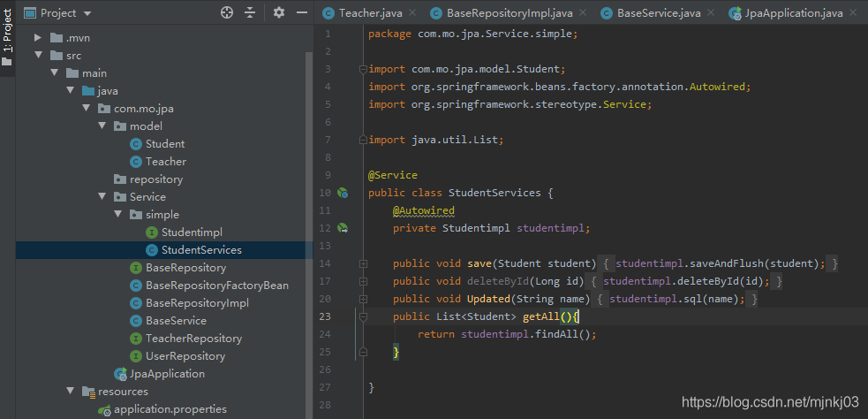Image resolution: width=868 pixels, height=419 pixels.
Task: Select Studentimpl interface in the tree
Action: pos(191,232)
